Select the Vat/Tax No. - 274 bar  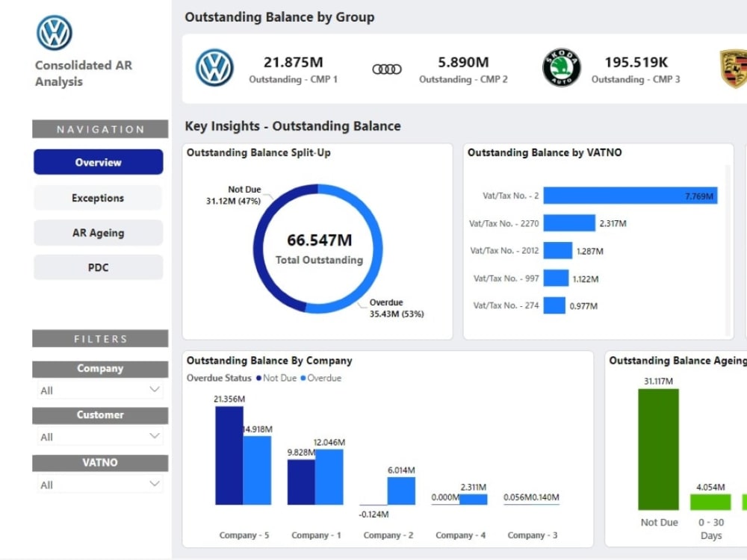(x=554, y=305)
